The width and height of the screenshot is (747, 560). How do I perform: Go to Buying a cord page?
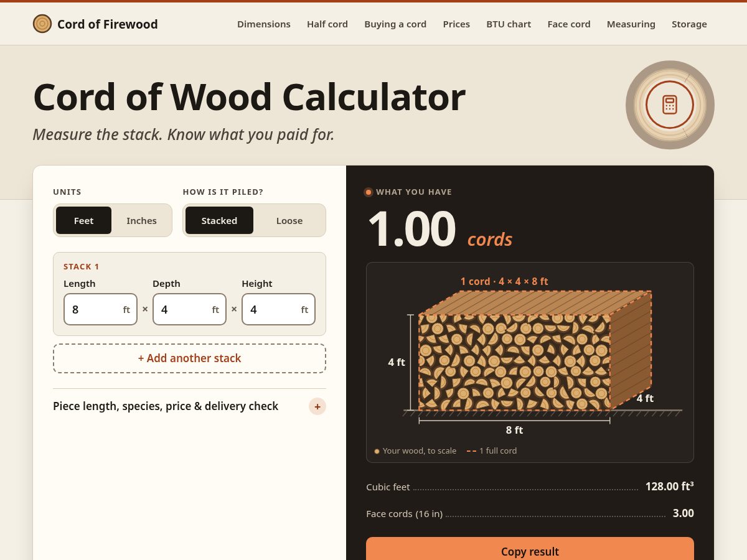(x=395, y=24)
